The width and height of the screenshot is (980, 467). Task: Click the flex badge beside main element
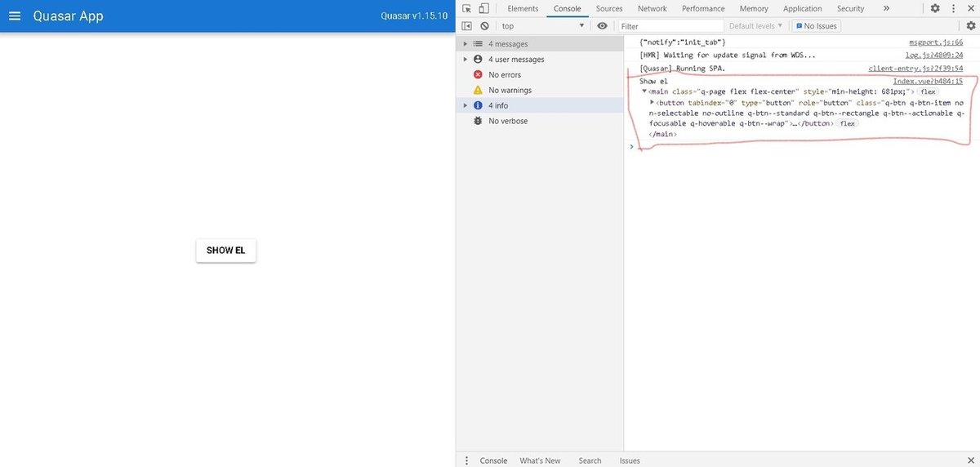tap(929, 92)
